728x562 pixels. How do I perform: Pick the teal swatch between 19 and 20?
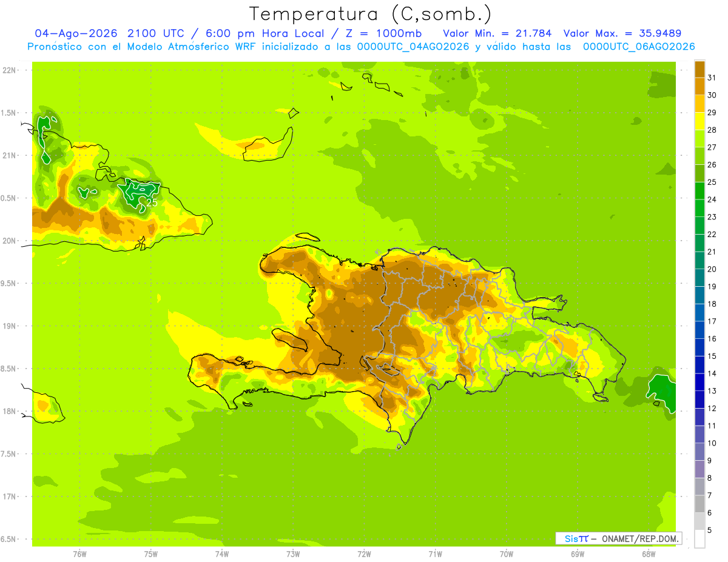(699, 278)
